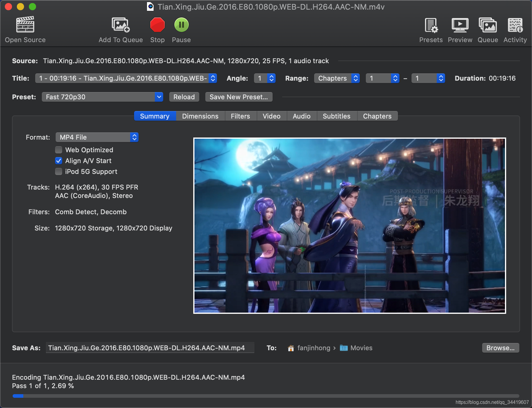Open Range Chapters dropdown

click(x=337, y=78)
